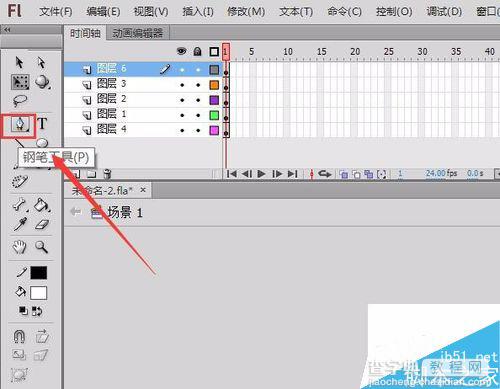Select the Pen tool in toolbox
Viewport: 500px width, 389px height.
click(x=19, y=125)
